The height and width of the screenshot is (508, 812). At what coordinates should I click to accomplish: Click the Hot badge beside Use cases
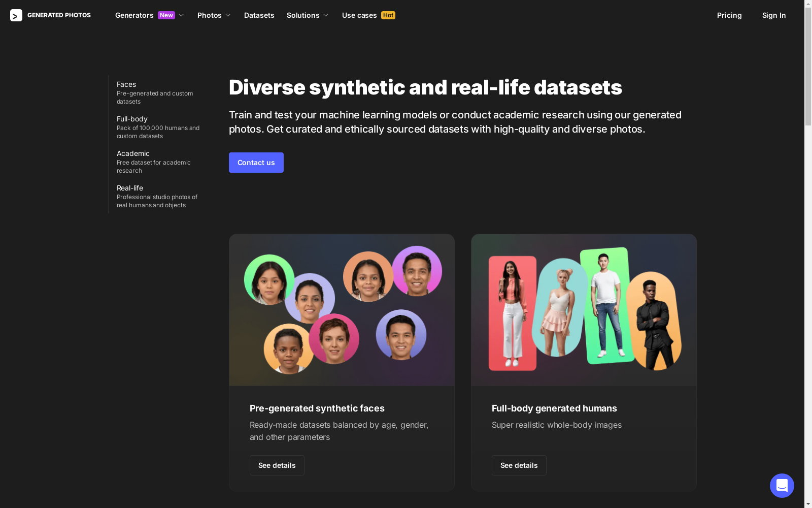pyautogui.click(x=388, y=15)
